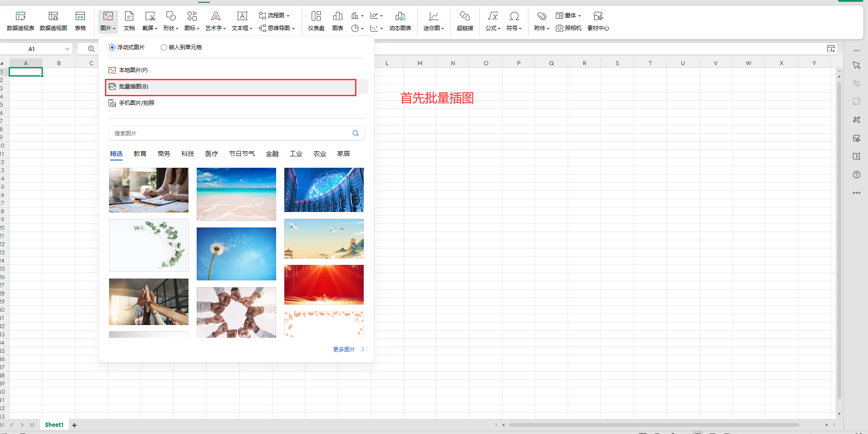The height and width of the screenshot is (434, 868).
Task: Insert a 超链接 hyperlink
Action: 465,21
